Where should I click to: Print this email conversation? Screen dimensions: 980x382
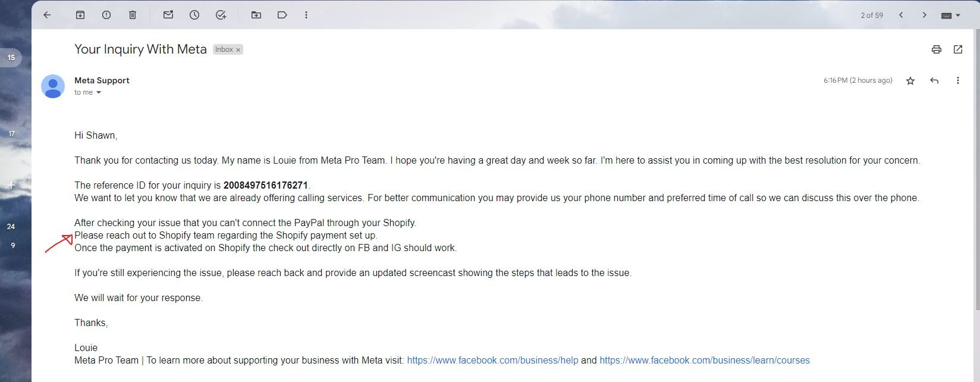937,49
